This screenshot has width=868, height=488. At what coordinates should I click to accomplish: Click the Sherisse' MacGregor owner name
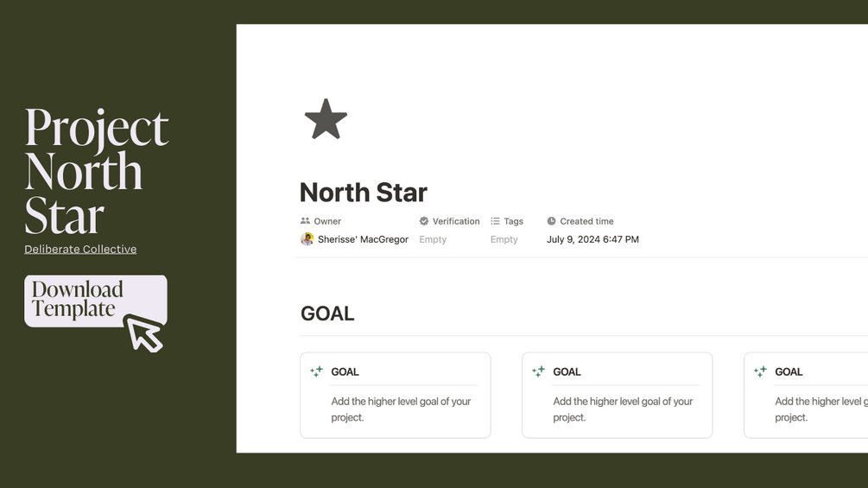coord(363,239)
